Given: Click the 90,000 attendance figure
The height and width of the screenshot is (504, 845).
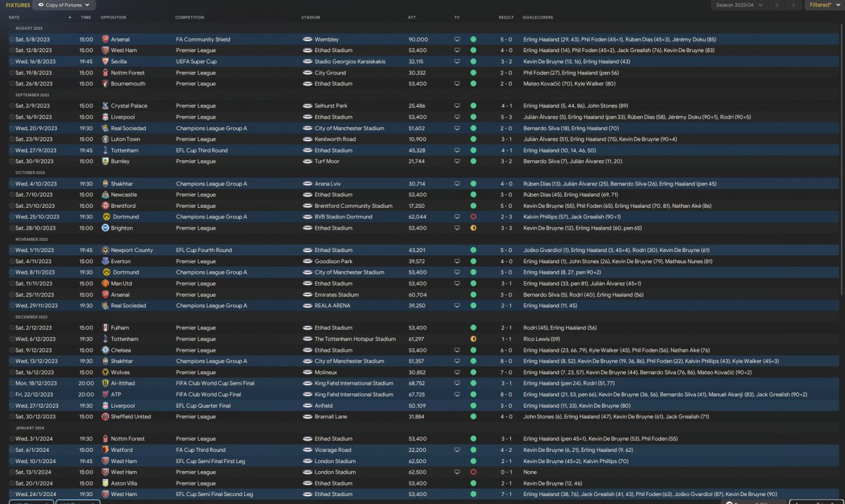Looking at the screenshot, I should coord(418,40).
